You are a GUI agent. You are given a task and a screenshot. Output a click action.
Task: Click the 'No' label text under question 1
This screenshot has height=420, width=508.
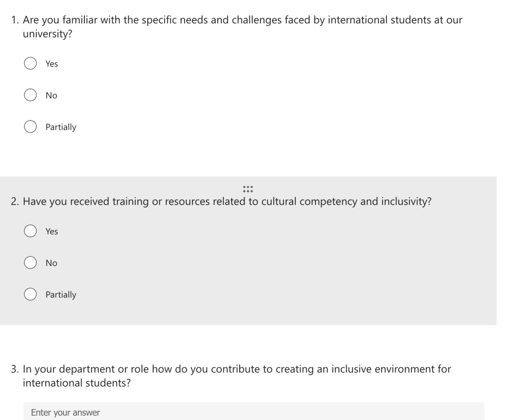[52, 95]
